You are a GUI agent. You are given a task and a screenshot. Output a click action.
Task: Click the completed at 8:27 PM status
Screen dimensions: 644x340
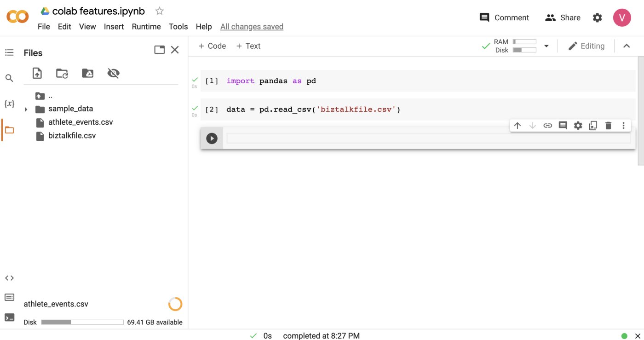point(321,336)
